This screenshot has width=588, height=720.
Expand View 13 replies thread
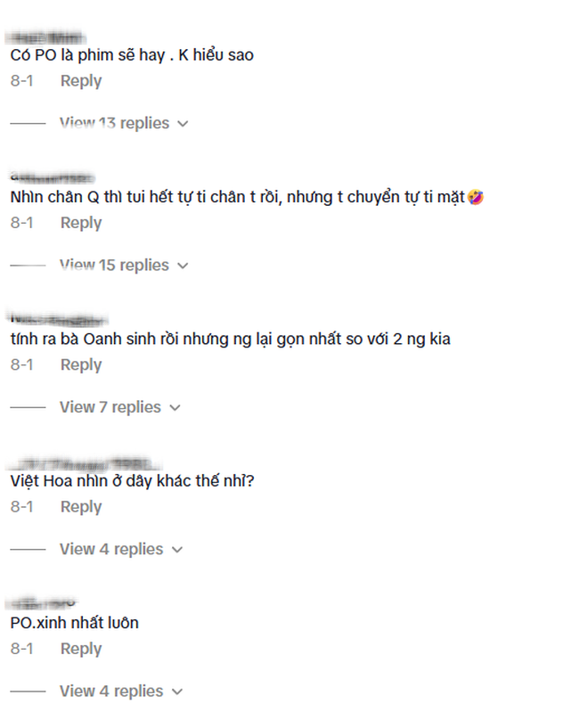tap(114, 123)
